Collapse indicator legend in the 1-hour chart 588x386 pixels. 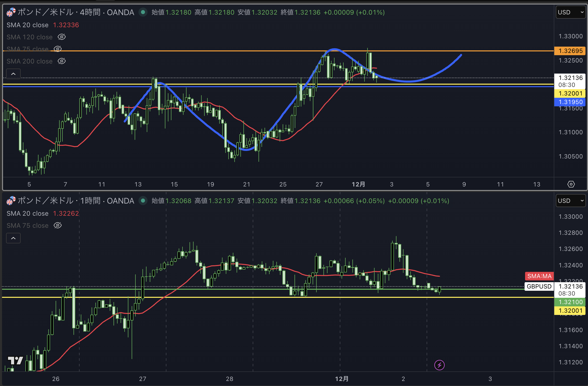point(13,238)
